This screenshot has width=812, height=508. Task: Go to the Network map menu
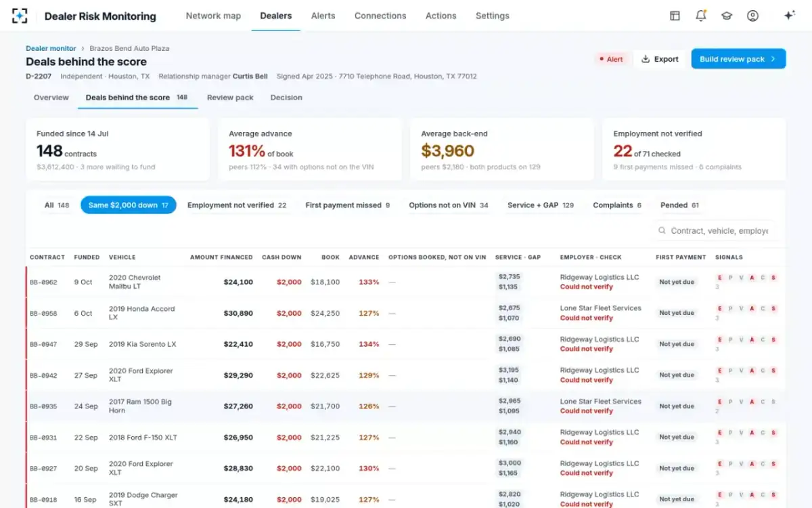213,16
